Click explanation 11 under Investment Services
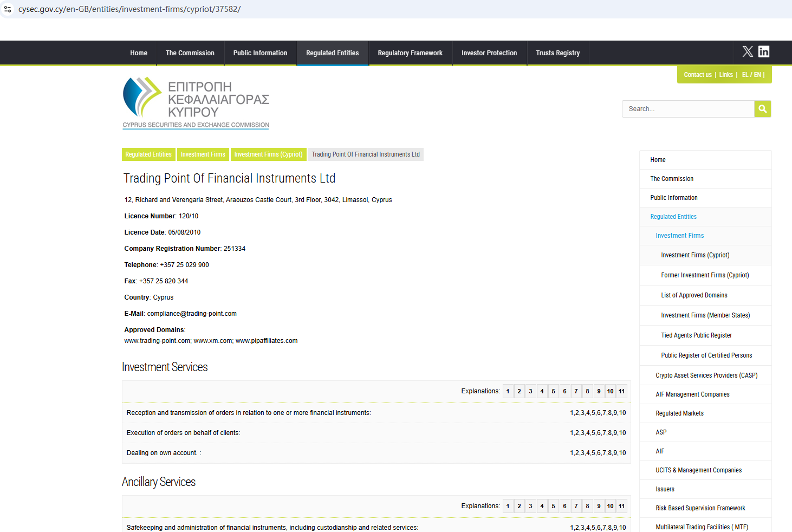The height and width of the screenshot is (532, 792). [x=622, y=391]
